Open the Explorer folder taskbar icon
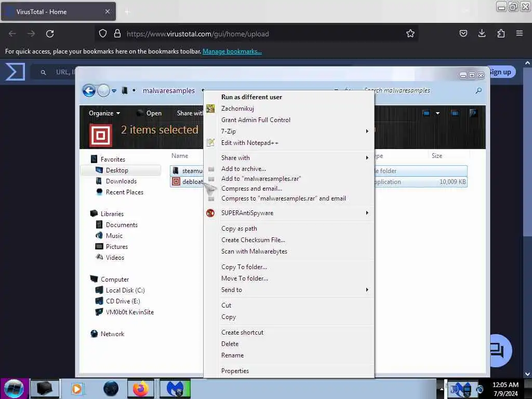 pos(45,389)
